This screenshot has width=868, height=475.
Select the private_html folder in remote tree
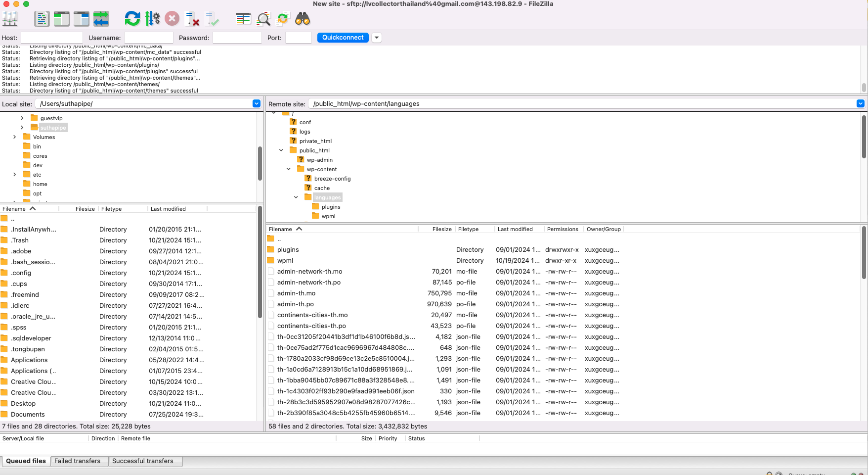click(315, 141)
